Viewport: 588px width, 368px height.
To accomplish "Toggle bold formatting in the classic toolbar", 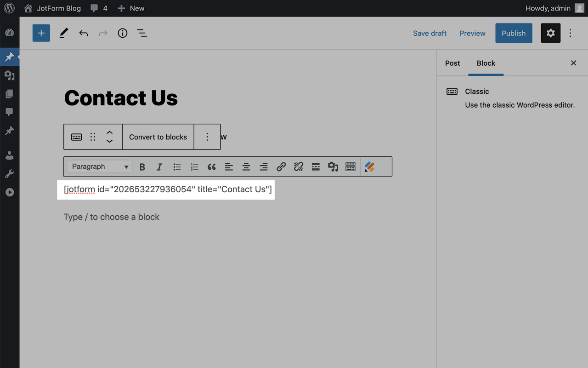I will (142, 167).
